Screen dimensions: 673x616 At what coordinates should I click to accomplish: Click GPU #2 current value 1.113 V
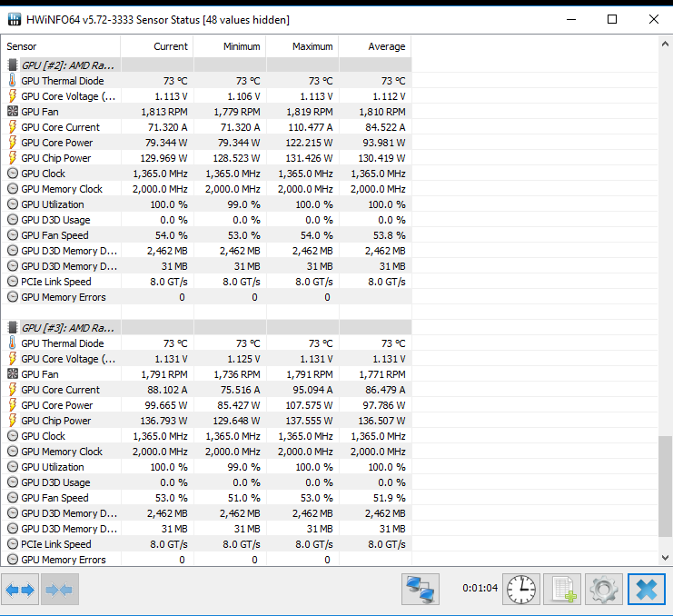(x=172, y=96)
